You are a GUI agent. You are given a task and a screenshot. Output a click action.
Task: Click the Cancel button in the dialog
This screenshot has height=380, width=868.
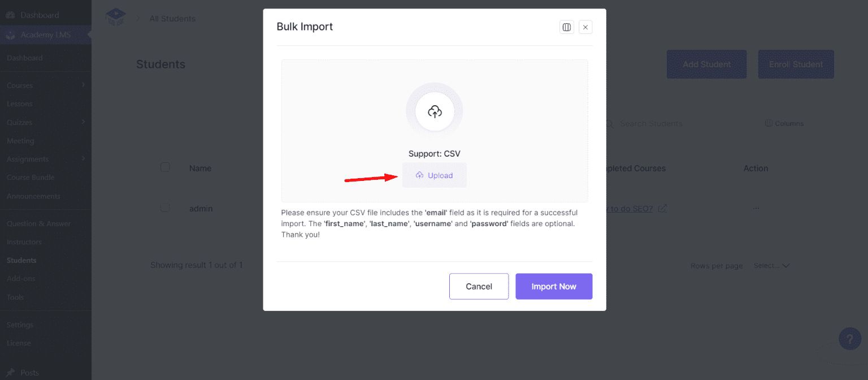[479, 286]
